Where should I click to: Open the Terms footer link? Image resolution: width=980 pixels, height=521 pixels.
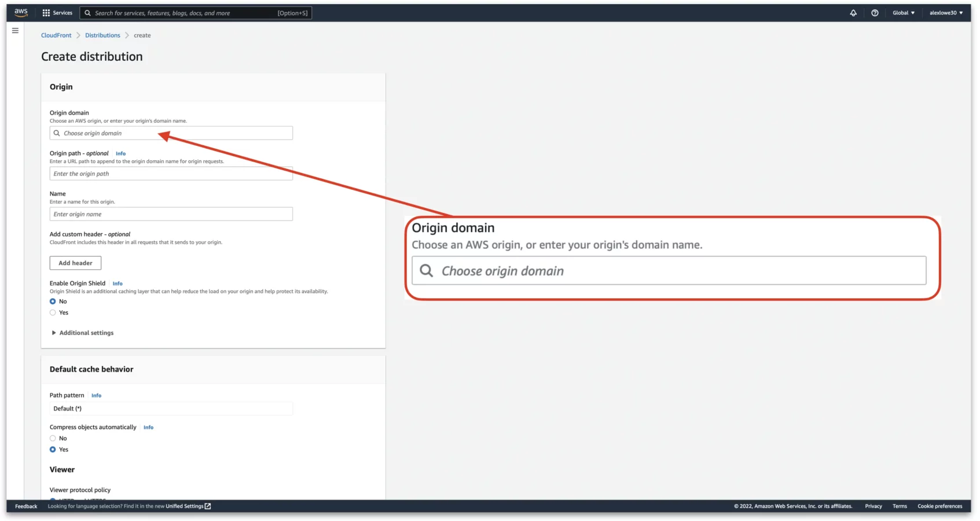[900, 507]
